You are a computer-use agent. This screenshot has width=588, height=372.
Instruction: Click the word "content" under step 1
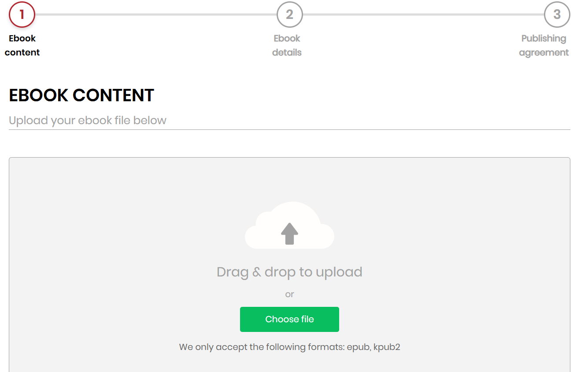point(22,52)
